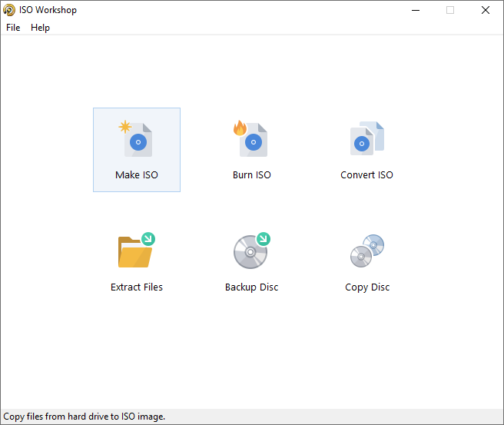Click the status bar description text
Image resolution: width=504 pixels, height=425 pixels.
click(x=85, y=417)
